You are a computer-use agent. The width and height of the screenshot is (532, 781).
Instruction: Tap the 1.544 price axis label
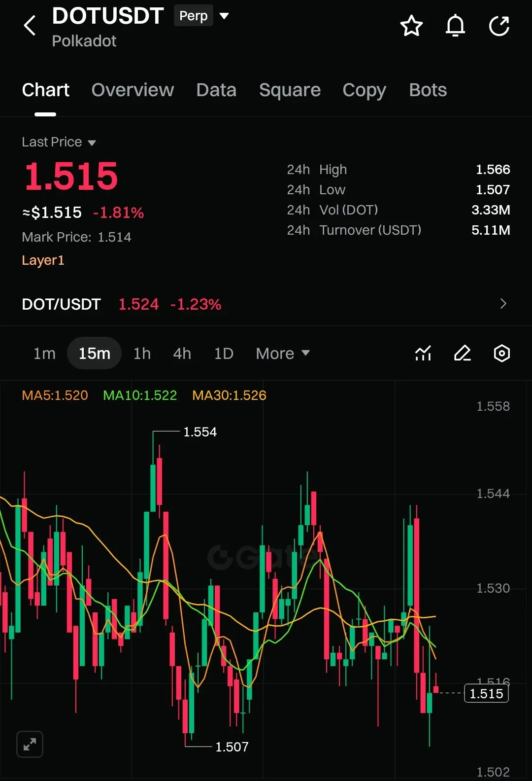point(493,494)
